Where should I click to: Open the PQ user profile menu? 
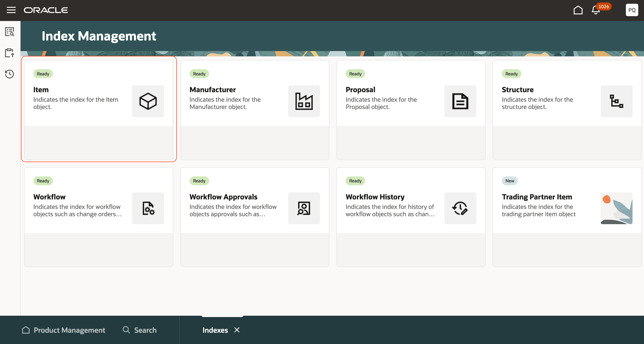click(631, 10)
